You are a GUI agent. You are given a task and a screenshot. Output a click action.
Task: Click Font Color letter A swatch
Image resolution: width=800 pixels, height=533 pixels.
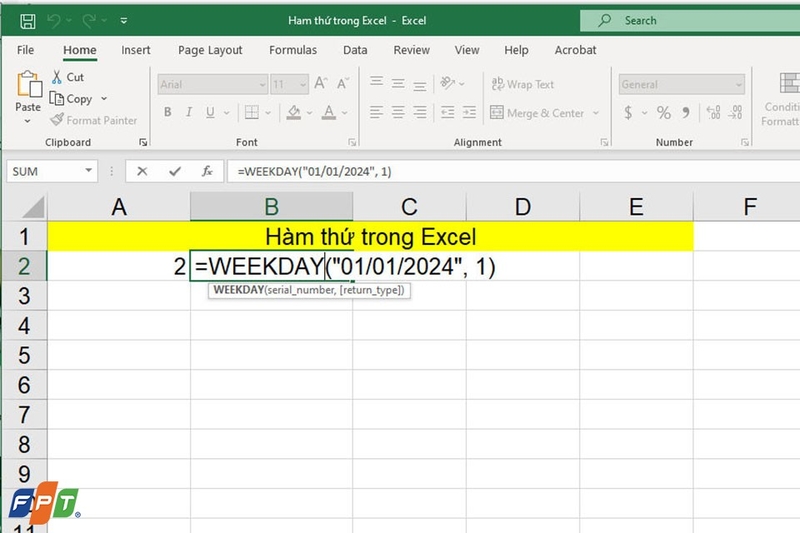(329, 112)
